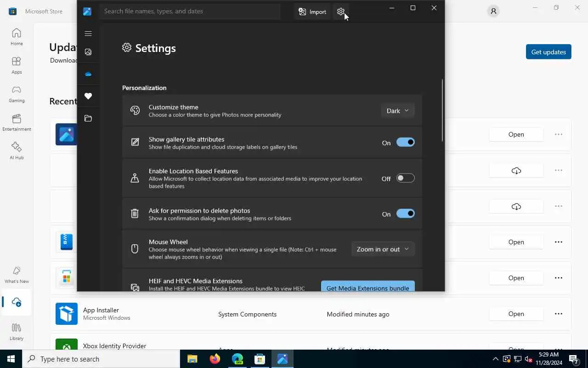Open the notification center icon
Image resolution: width=588 pixels, height=368 pixels.
click(574, 359)
